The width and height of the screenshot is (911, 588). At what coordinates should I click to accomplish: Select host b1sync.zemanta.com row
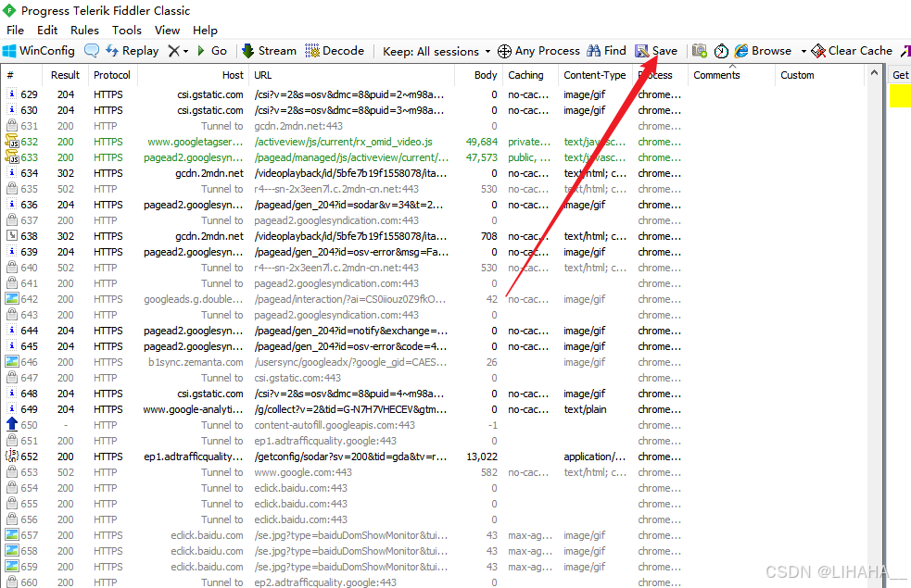[196, 362]
